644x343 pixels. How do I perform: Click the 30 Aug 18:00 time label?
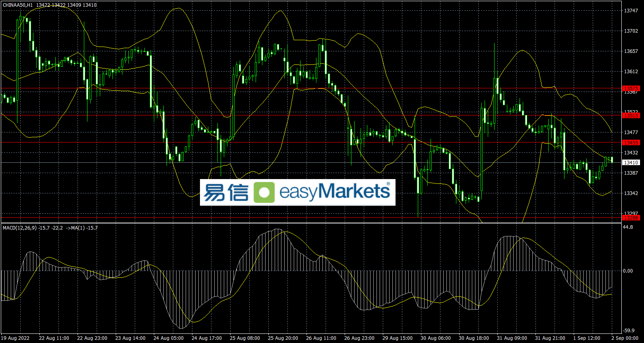[x=474, y=338]
